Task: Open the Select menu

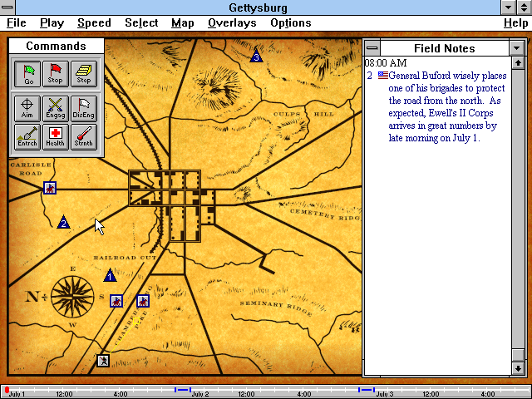Action: tap(141, 23)
